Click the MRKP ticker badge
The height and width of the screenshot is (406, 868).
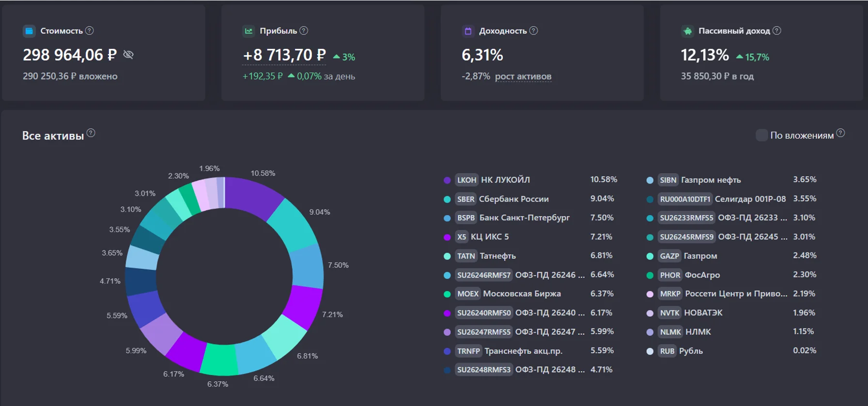pyautogui.click(x=670, y=294)
